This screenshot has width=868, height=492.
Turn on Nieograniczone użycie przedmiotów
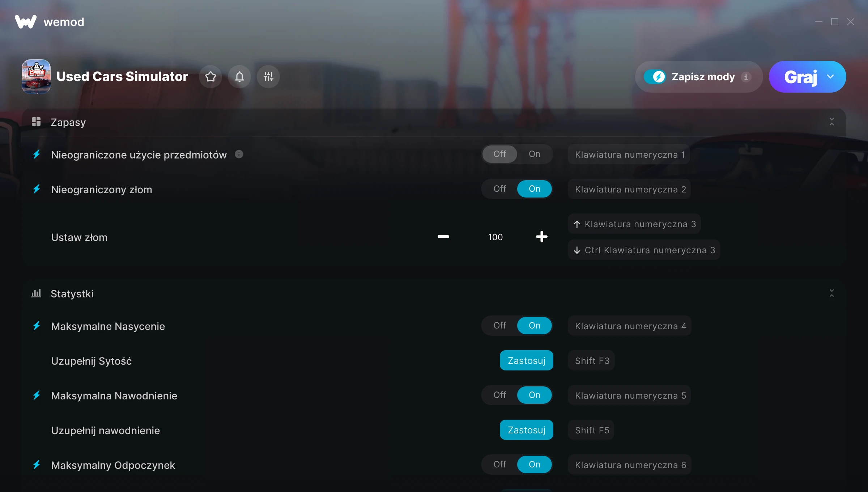pos(535,154)
